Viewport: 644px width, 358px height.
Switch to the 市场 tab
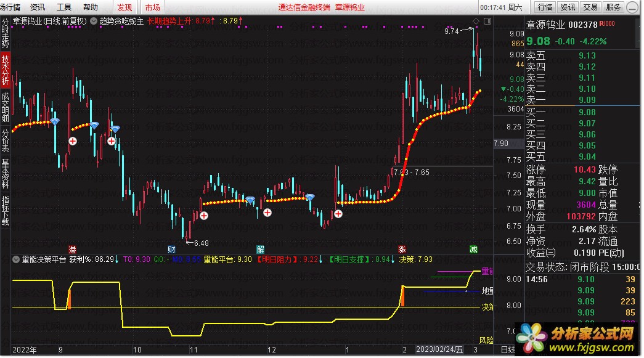(152, 7)
